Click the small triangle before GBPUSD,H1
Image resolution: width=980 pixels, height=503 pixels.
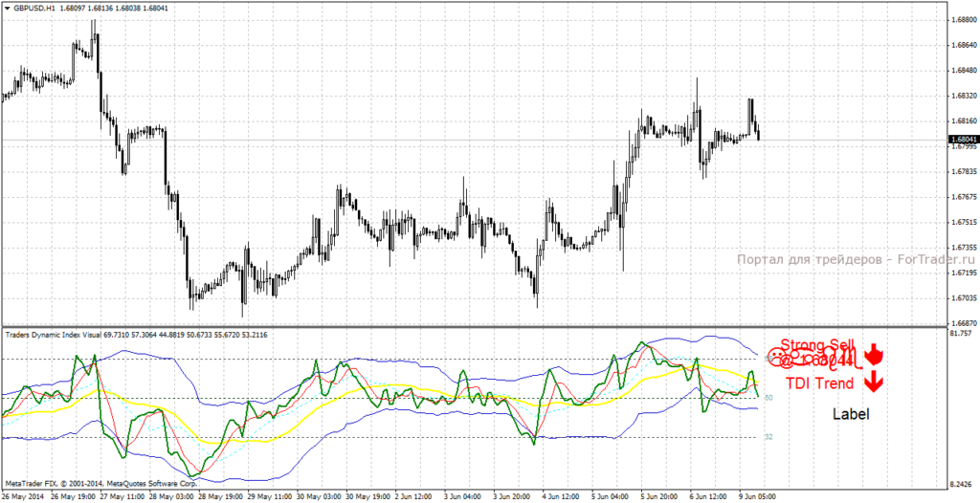(9, 8)
